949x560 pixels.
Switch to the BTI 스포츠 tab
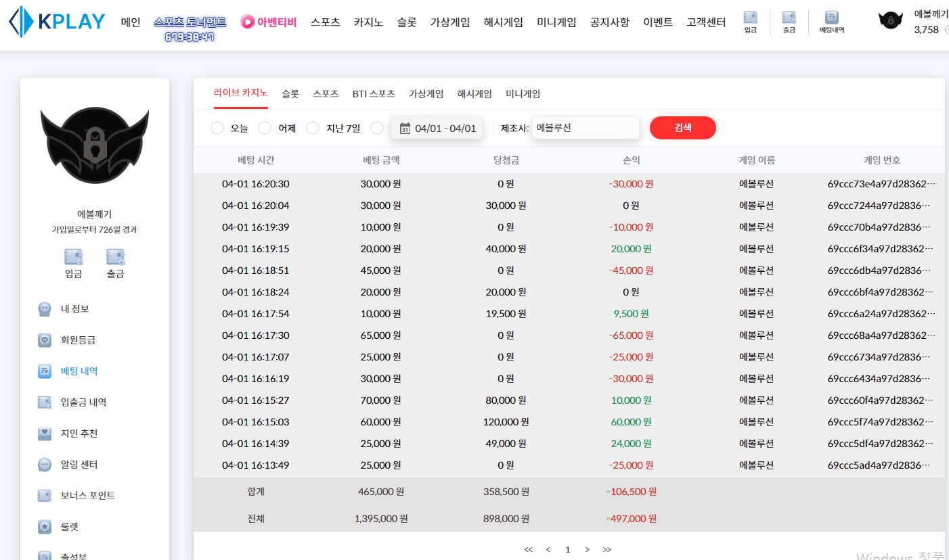(373, 94)
